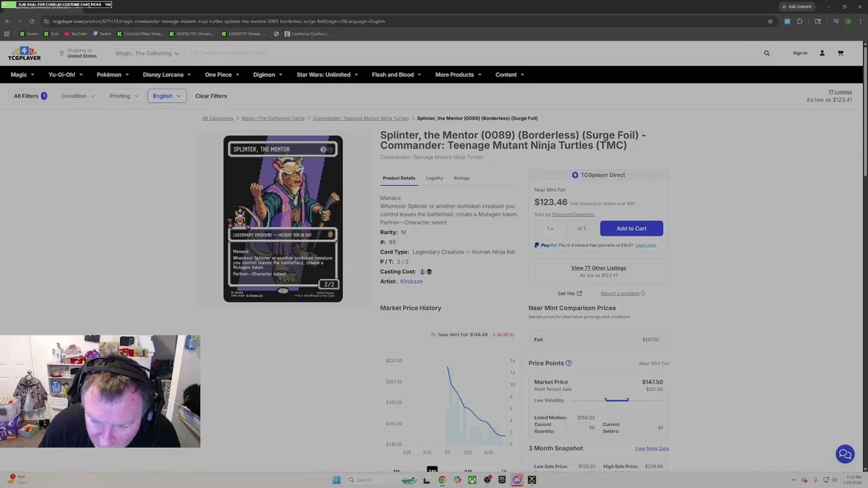Click the Ask Gemini button
868x488 pixels.
(796, 6)
